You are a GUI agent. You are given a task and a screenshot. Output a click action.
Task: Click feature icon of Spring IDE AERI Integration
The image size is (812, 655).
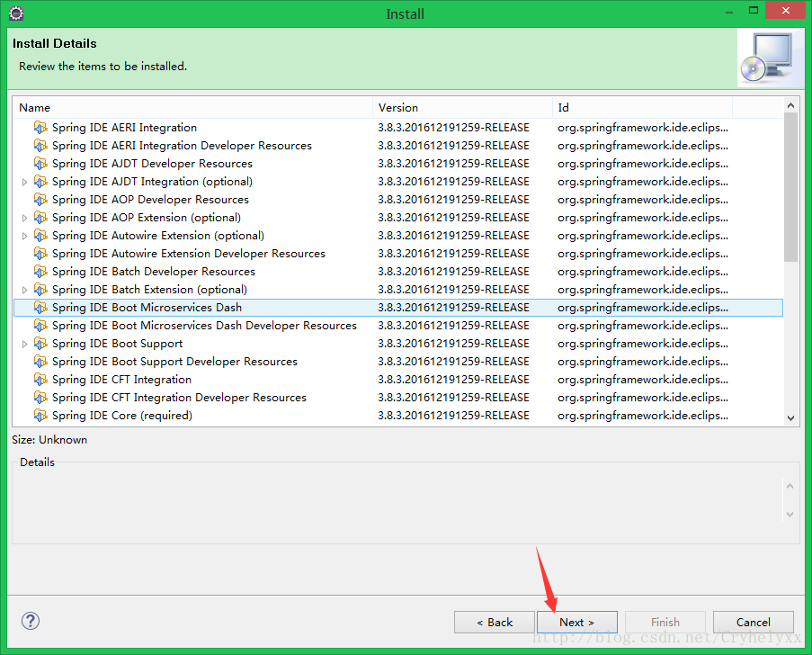[40, 128]
